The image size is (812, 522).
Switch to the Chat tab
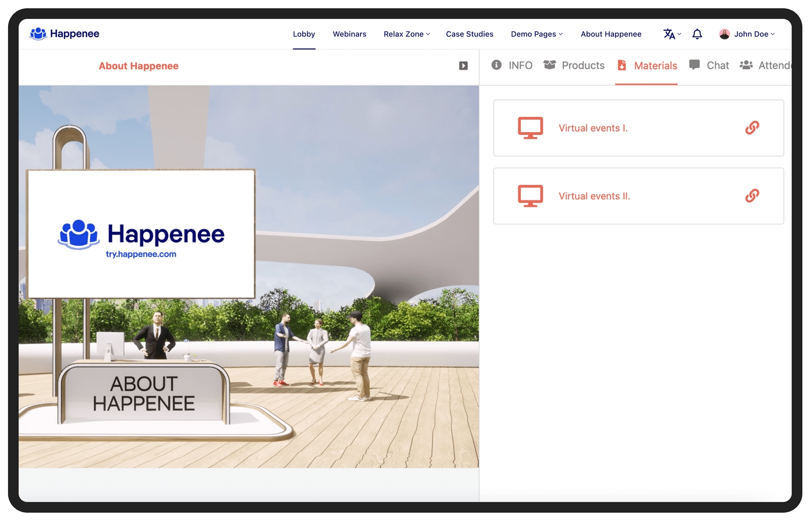tap(709, 66)
